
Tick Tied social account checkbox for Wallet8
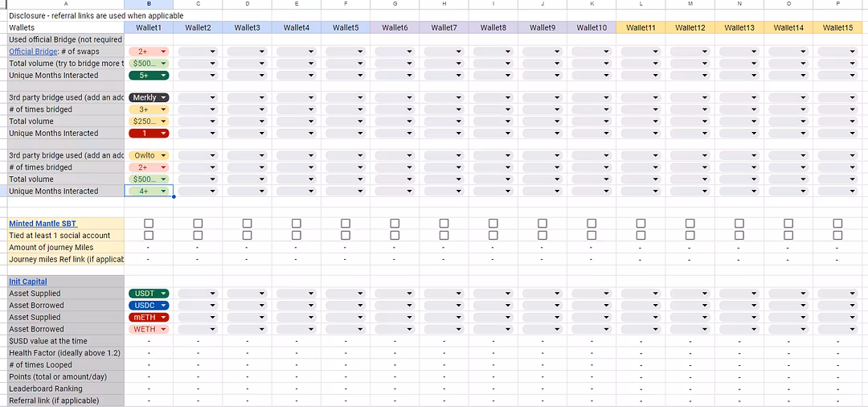click(493, 236)
